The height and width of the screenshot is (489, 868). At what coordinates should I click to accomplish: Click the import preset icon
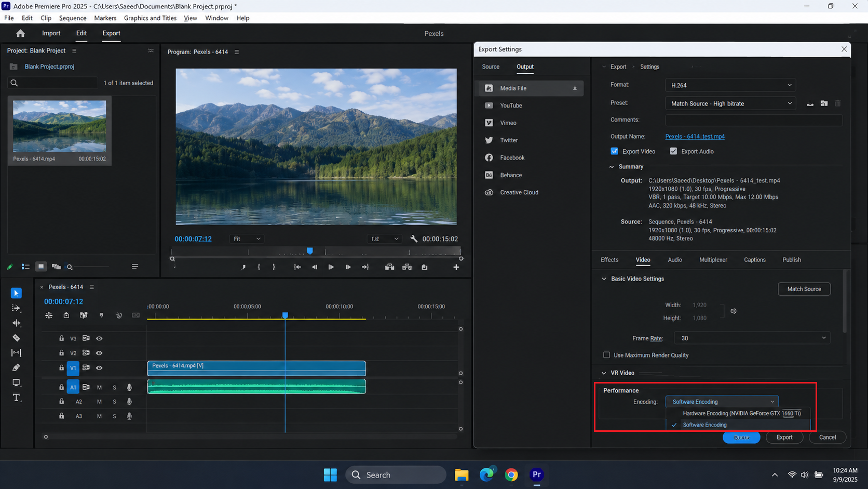[x=824, y=103]
